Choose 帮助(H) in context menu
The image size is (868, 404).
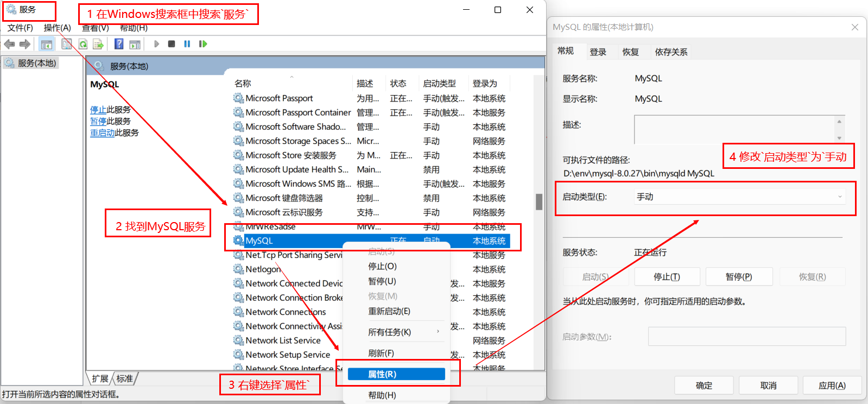pos(382,395)
